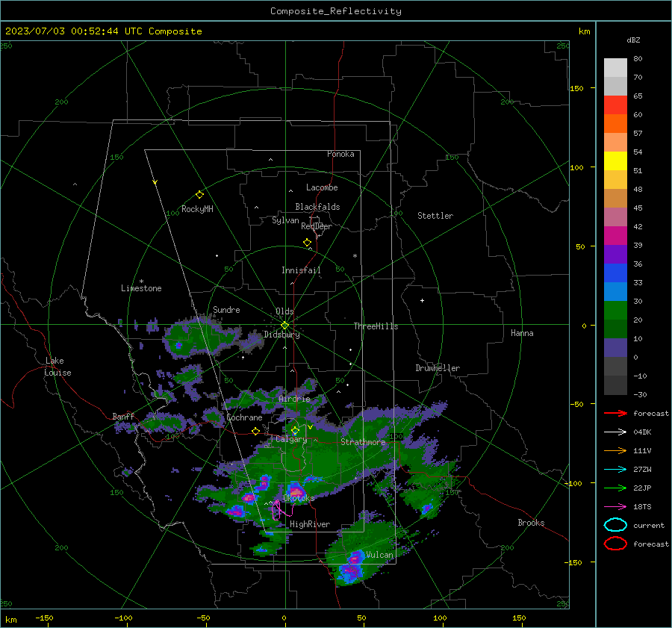The image size is (672, 628).
Task: Click the red forecast ellipse icon
Action: pyautogui.click(x=615, y=544)
